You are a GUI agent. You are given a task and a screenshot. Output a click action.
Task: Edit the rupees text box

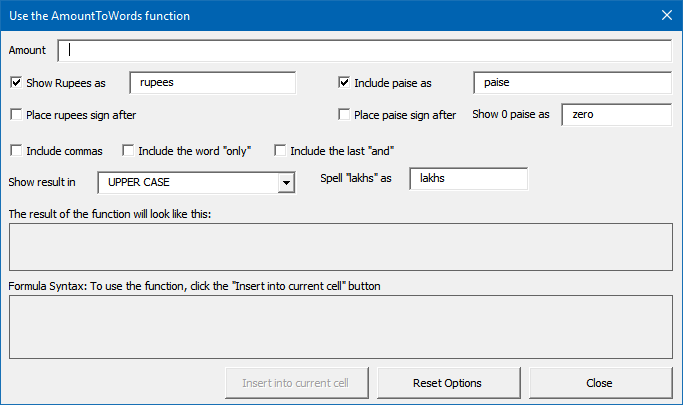(x=213, y=83)
